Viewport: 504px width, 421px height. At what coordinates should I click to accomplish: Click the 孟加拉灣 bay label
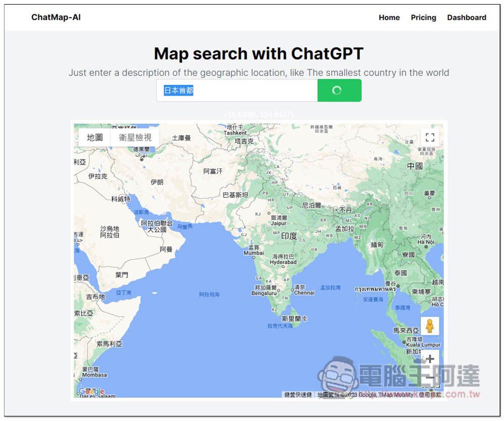click(330, 287)
